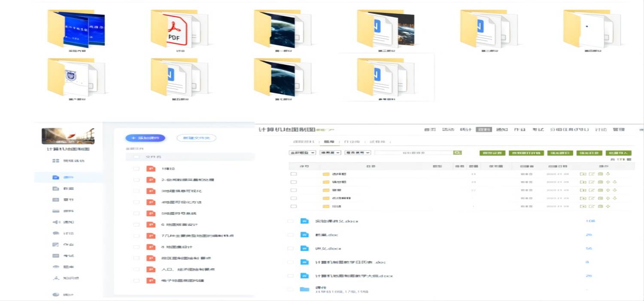
Task: Tick the select-all checkbox beside 文件名
Action: [x=137, y=157]
